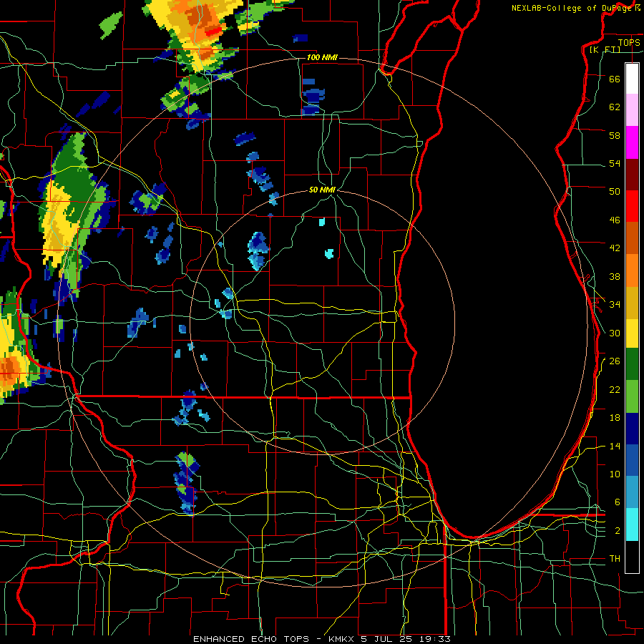Click the "50 NMI" range ring label

pos(322,190)
